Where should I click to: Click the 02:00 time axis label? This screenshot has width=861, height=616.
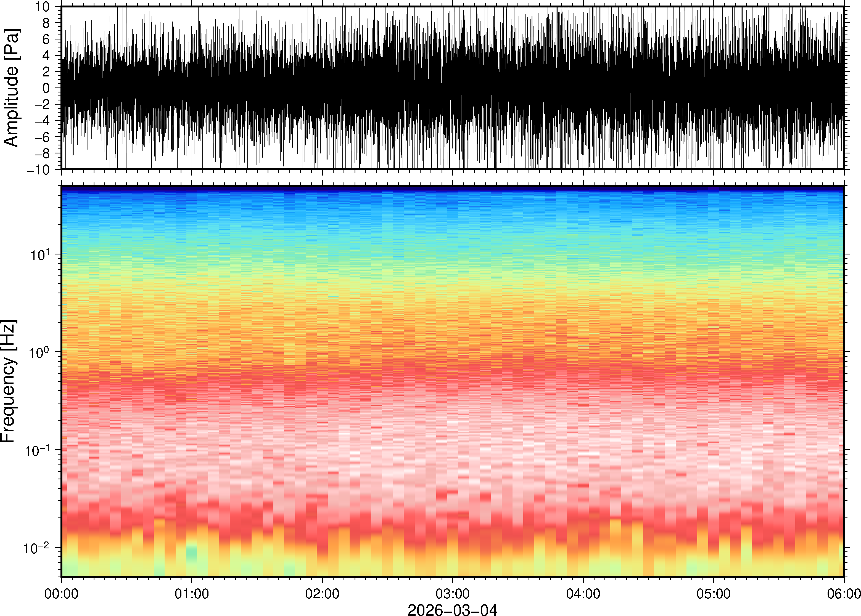(322, 594)
